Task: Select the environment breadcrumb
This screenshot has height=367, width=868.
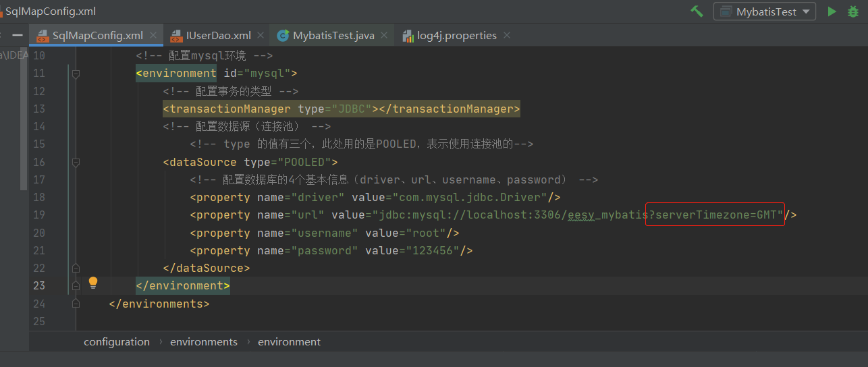Action: (x=289, y=342)
